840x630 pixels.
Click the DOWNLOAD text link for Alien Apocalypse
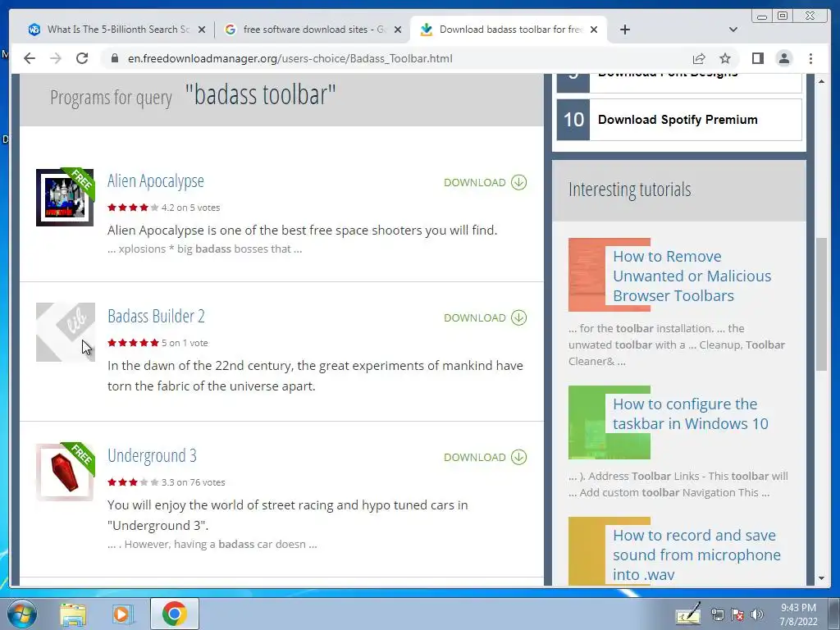pyautogui.click(x=475, y=182)
